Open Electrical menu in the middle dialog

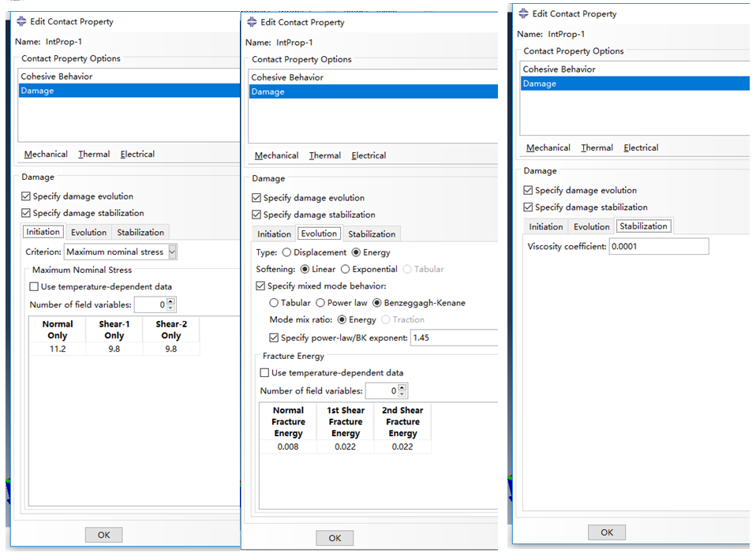(369, 155)
